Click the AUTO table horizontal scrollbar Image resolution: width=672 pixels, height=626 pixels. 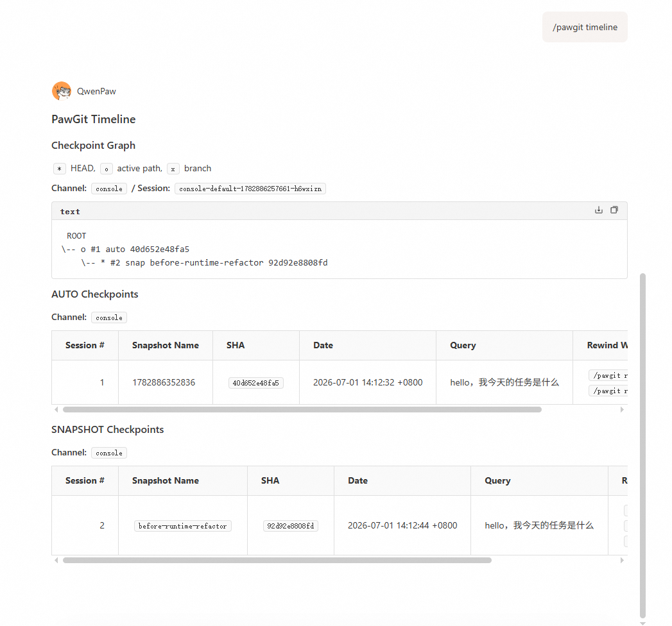click(302, 410)
